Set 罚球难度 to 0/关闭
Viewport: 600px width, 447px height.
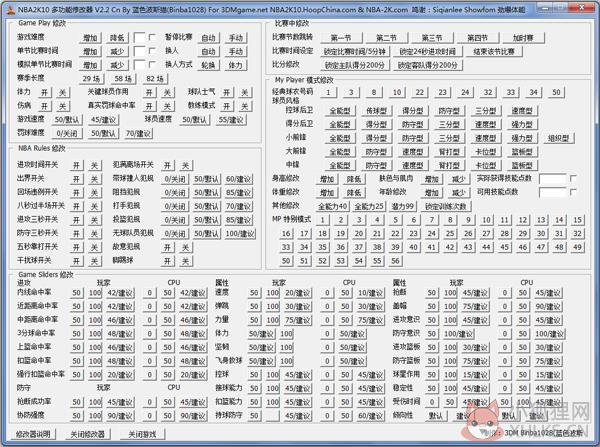67,134
